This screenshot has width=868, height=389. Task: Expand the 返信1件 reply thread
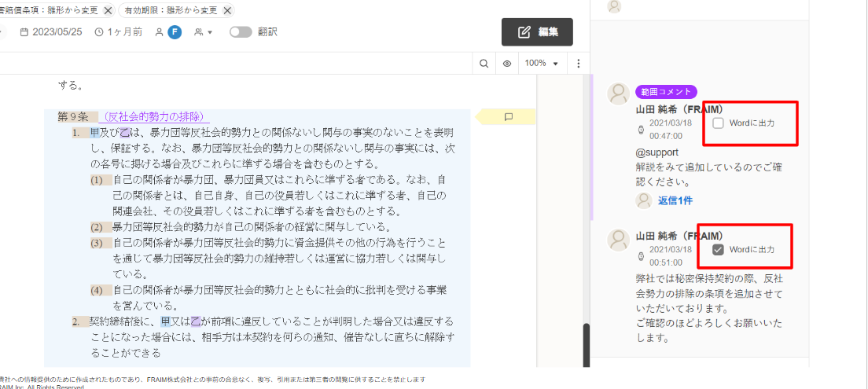coord(675,200)
